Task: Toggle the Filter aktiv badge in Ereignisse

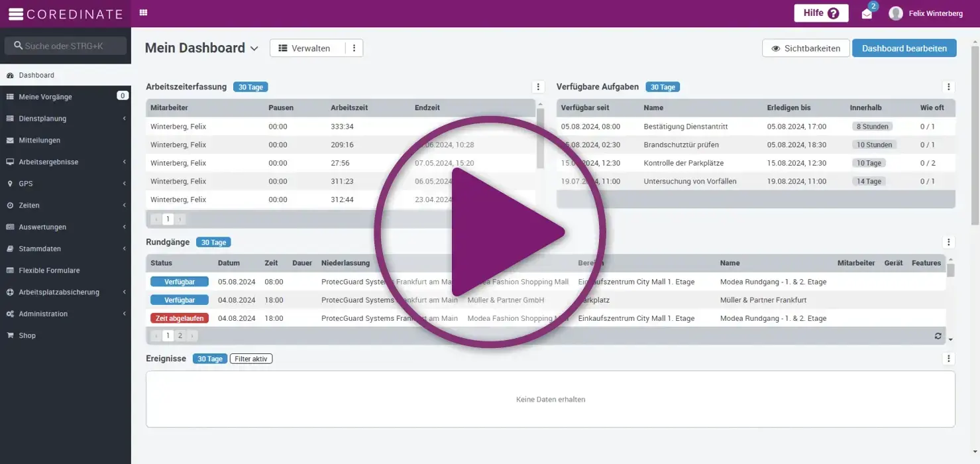Action: 251,359
